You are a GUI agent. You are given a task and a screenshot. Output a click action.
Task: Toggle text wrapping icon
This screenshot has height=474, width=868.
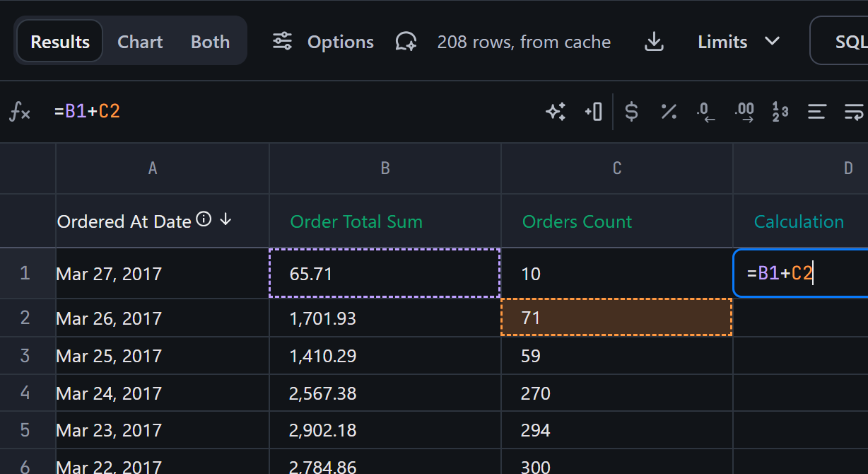(854, 112)
